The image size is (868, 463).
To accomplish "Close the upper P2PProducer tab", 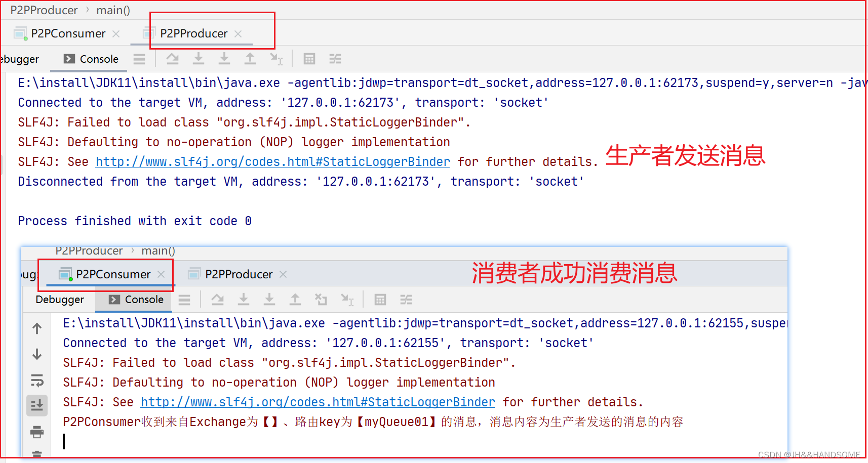I will tap(238, 34).
